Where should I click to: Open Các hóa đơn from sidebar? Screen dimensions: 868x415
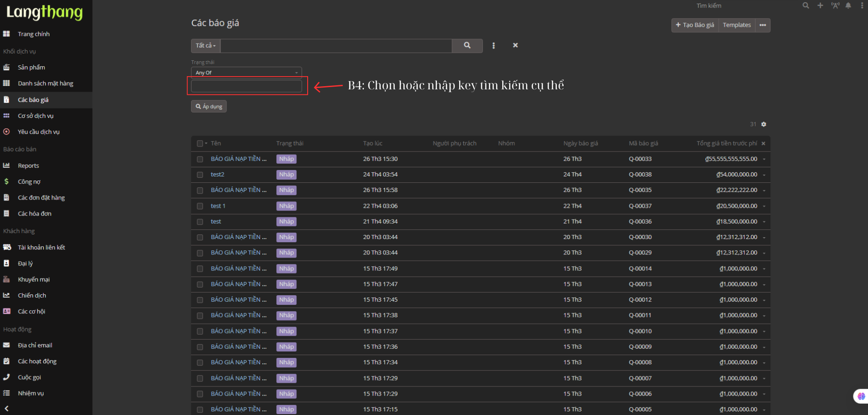coord(34,214)
